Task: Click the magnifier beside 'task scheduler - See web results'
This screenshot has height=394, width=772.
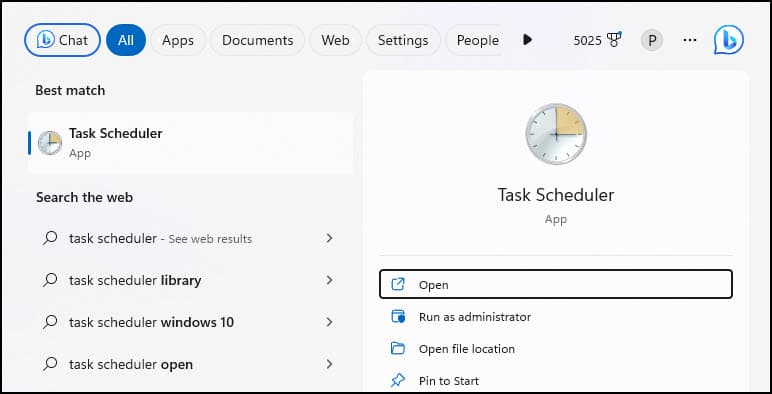Action: pos(50,238)
